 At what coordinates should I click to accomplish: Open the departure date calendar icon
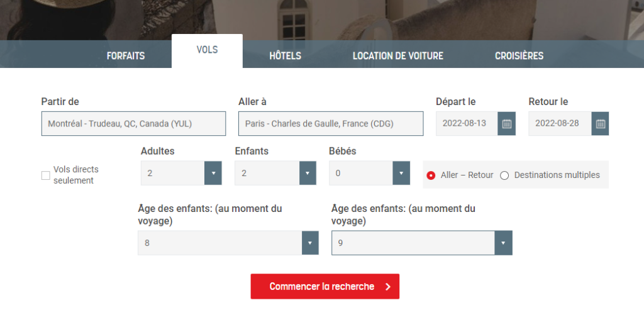tap(507, 124)
